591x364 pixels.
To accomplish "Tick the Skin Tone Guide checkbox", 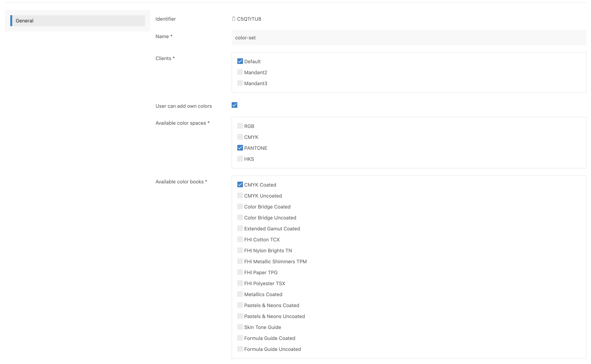I will coord(240,327).
